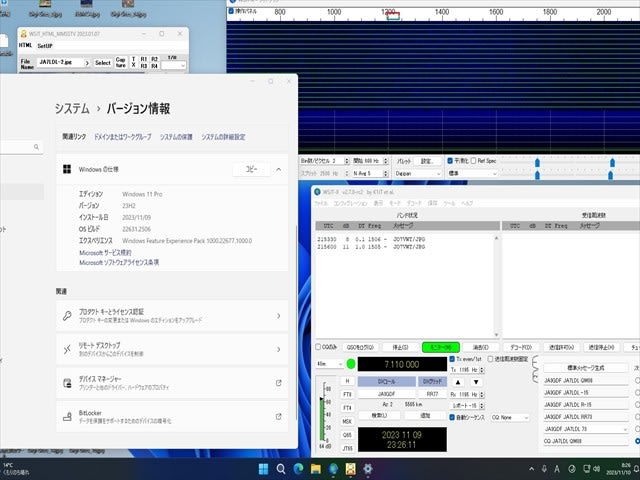640x480 pixels.
Task: Click the microphone icon in system tray
Action: [544, 469]
